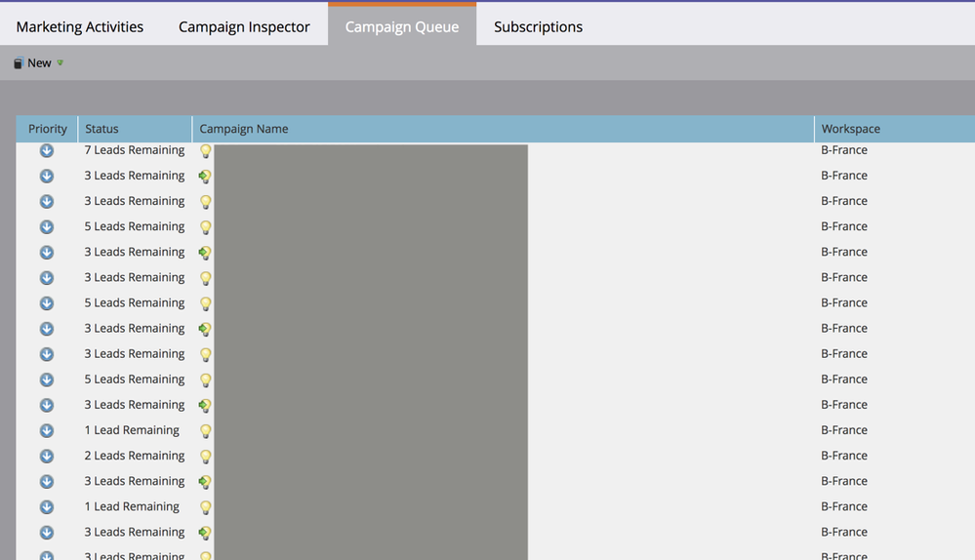Click the lightbulb icon in the second 1 Lead Remaining row
This screenshot has height=560, width=975.
click(x=205, y=507)
